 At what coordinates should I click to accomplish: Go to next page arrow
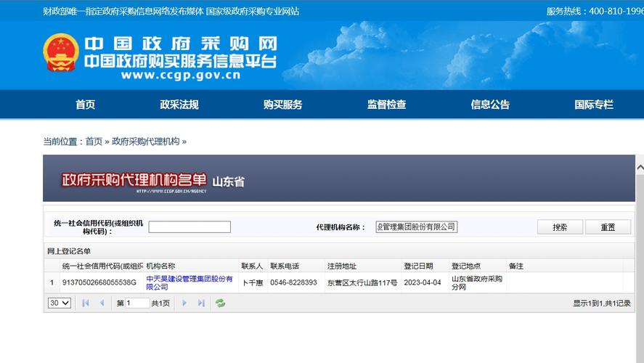coord(184,303)
